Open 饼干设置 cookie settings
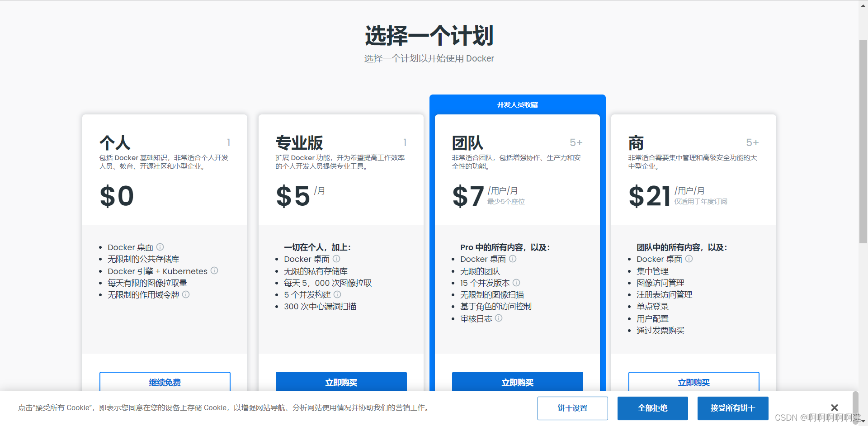Viewport: 868px width, 426px height. tap(572, 408)
